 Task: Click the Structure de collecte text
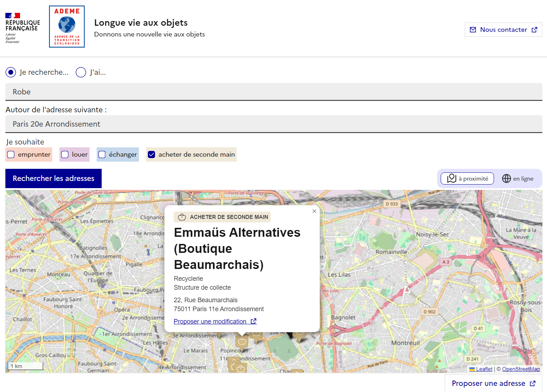point(202,288)
